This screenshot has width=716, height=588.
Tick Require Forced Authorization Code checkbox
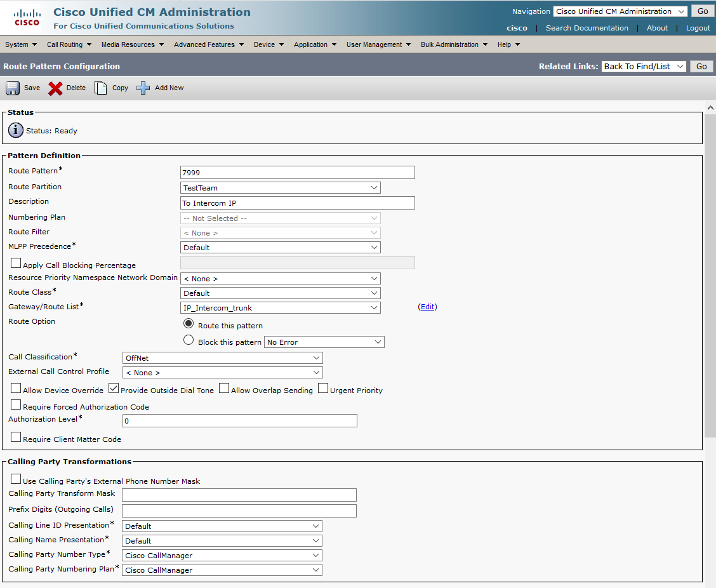click(x=16, y=404)
